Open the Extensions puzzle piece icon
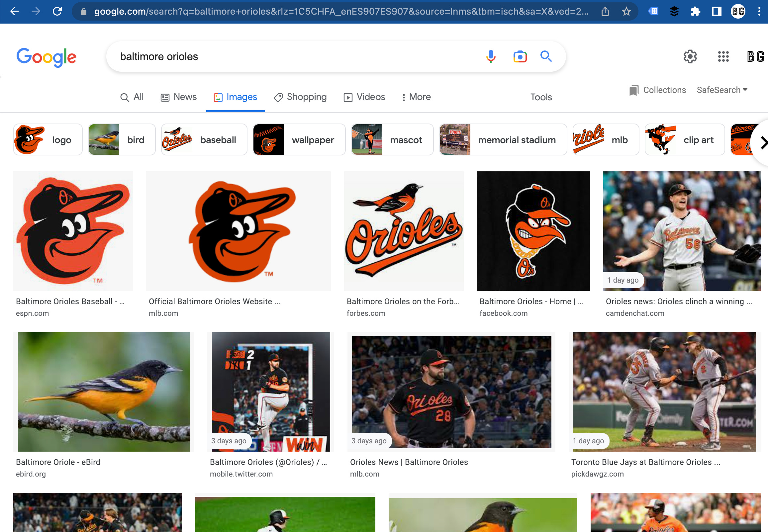The image size is (768, 532). click(x=695, y=12)
